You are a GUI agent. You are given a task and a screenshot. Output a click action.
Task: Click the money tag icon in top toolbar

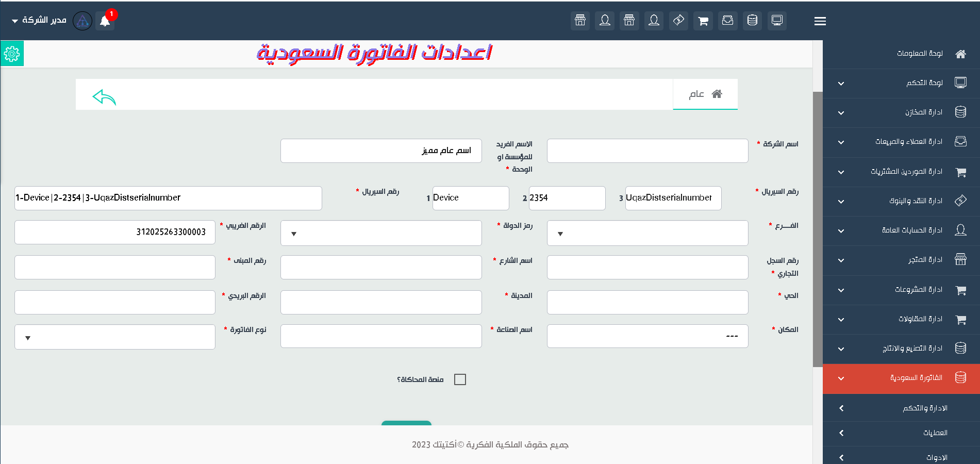point(678,21)
